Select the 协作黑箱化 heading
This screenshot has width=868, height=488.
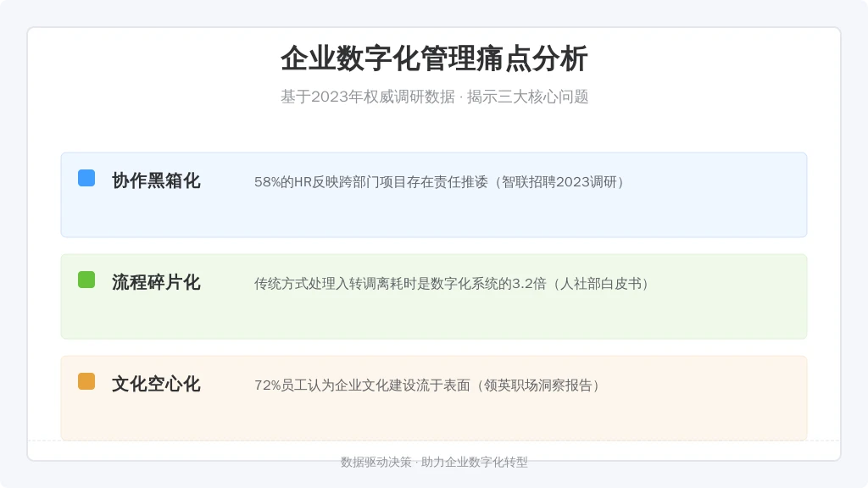coord(156,181)
